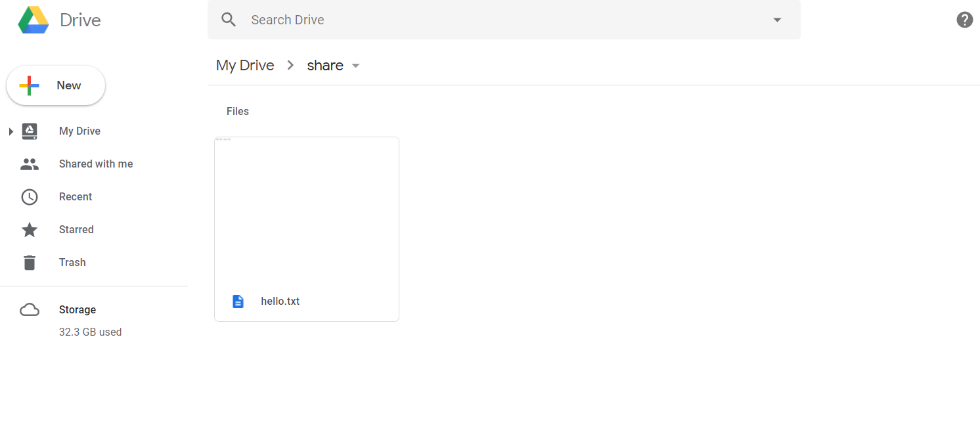Click the Starred star icon
This screenshot has width=980, height=427.
click(30, 229)
